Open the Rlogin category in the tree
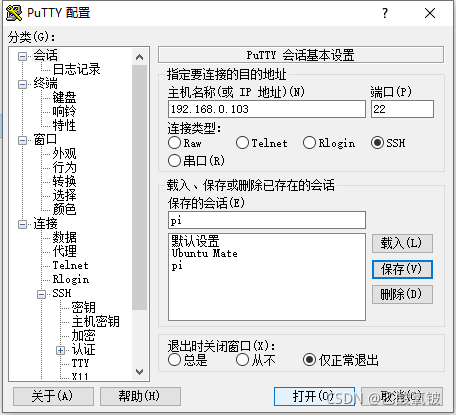 click(71, 279)
